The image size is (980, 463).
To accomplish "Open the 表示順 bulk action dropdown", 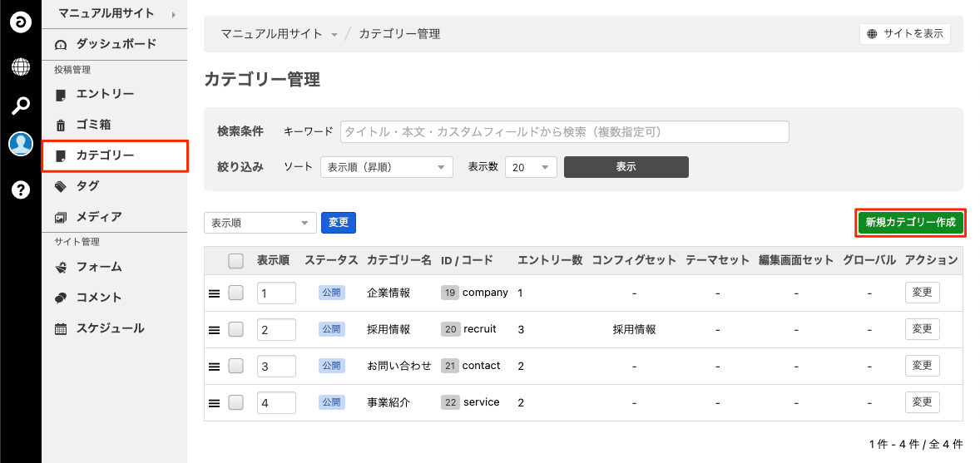I will coord(260,223).
